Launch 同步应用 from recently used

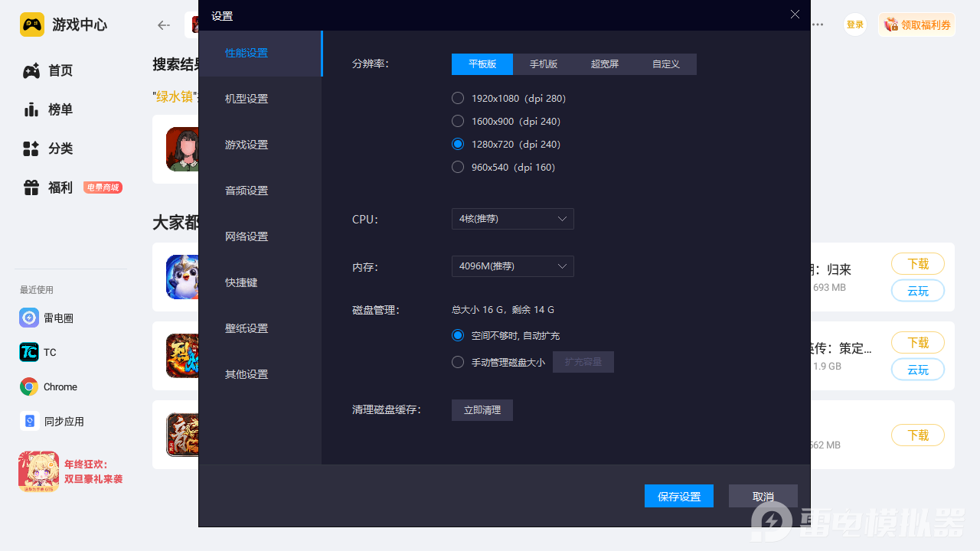tap(52, 421)
